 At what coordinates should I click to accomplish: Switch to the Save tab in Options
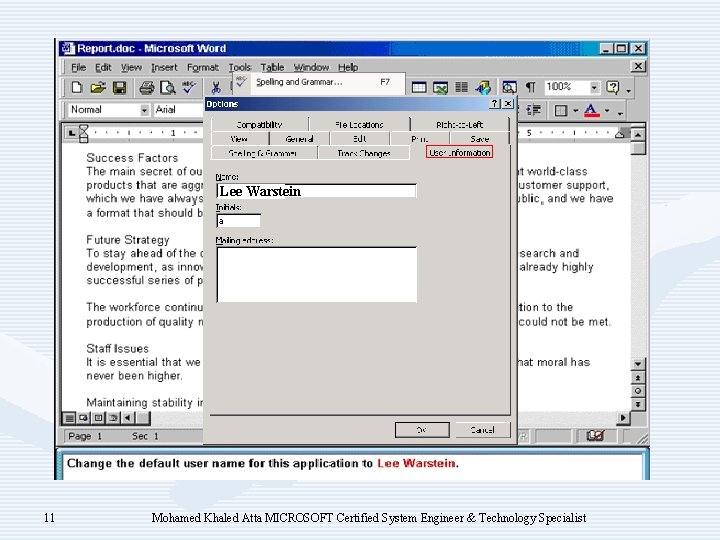pos(480,139)
